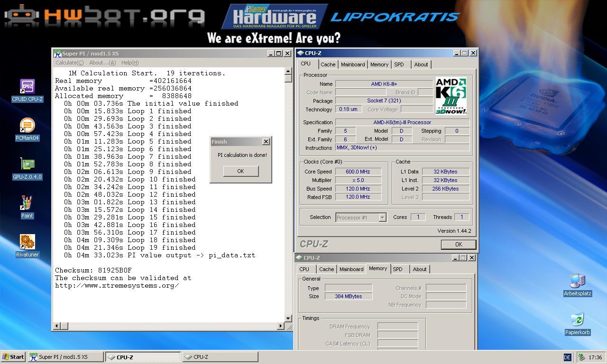607x364 pixels.
Task: Click the Name field AMD K6-III+
Action: pyautogui.click(x=384, y=84)
